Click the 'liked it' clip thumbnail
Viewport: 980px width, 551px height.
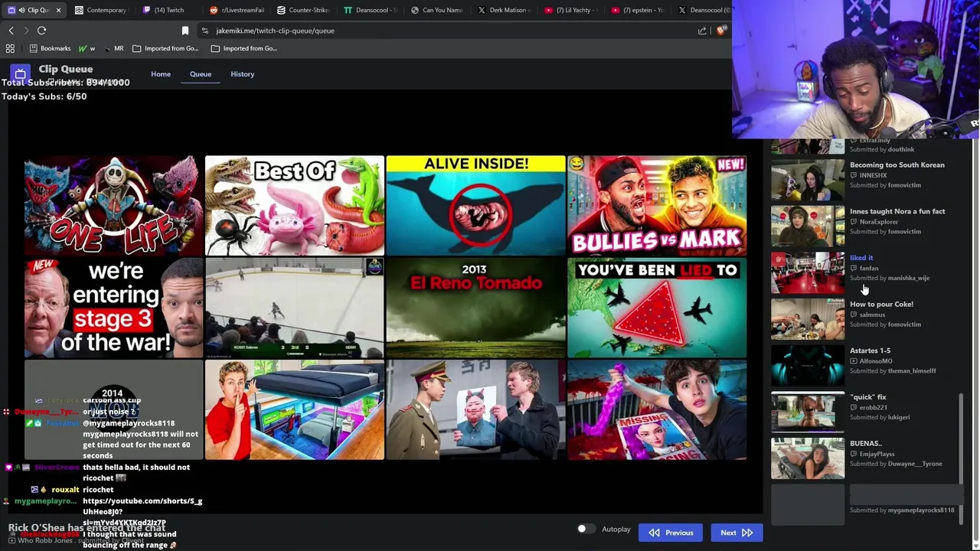click(808, 272)
